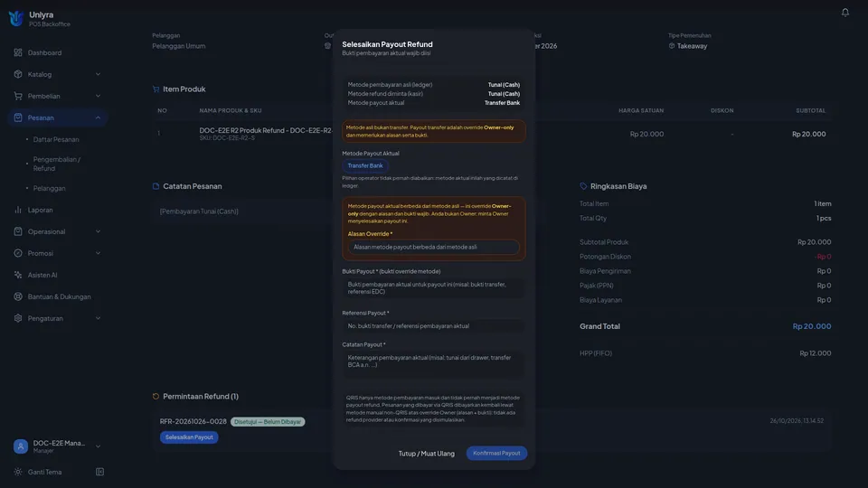Click the Harga Satuan column header
This screenshot has height=488, width=868.
pos(641,110)
